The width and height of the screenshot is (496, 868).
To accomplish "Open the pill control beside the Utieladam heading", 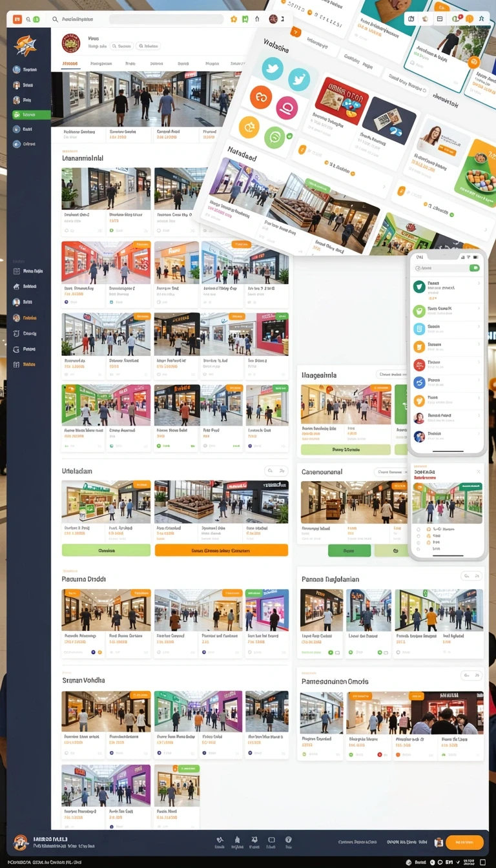I will click(x=276, y=471).
